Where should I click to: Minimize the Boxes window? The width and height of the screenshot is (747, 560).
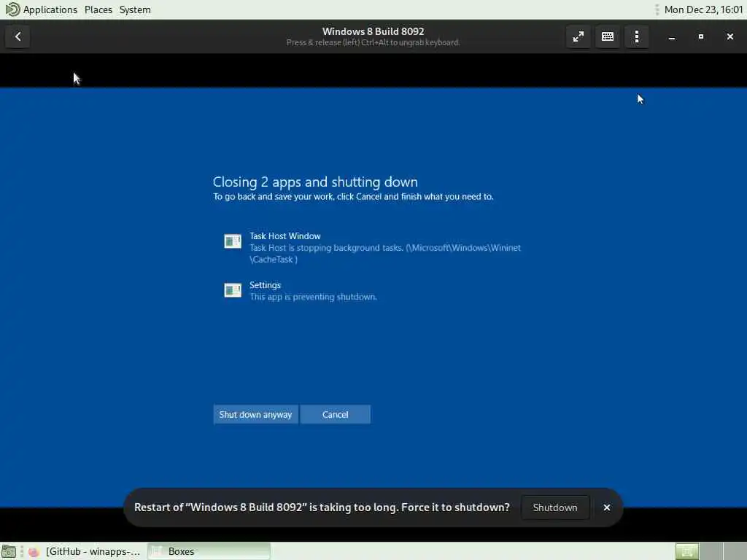(x=672, y=36)
